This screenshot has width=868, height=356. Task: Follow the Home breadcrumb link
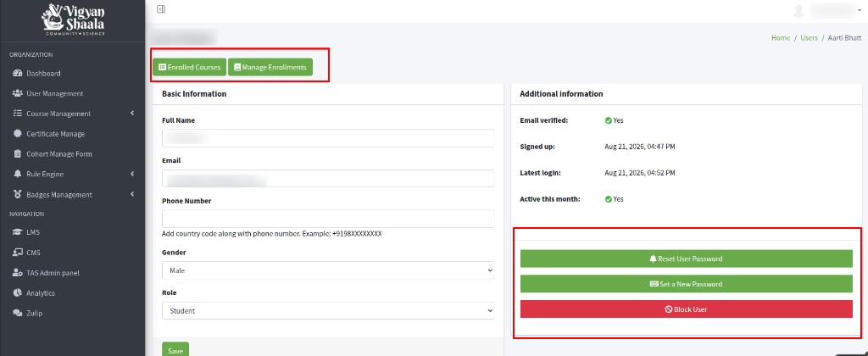(781, 37)
